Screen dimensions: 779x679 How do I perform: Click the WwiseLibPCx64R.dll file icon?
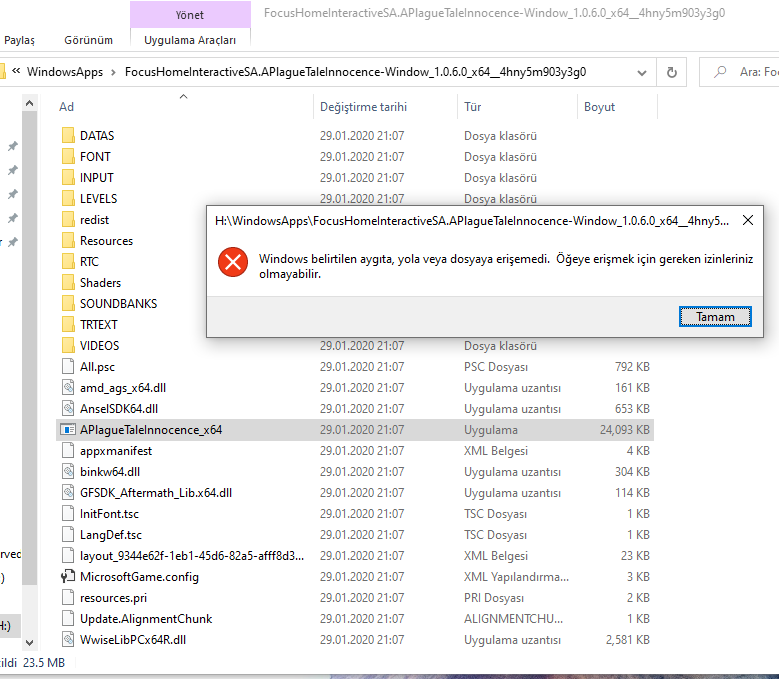(68, 639)
